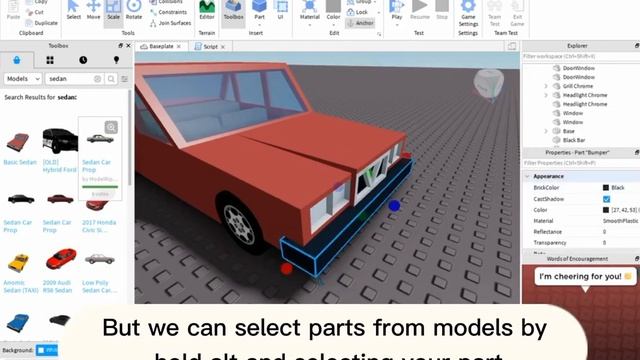
Task: Close the Script tab
Action: pyautogui.click(x=223, y=47)
